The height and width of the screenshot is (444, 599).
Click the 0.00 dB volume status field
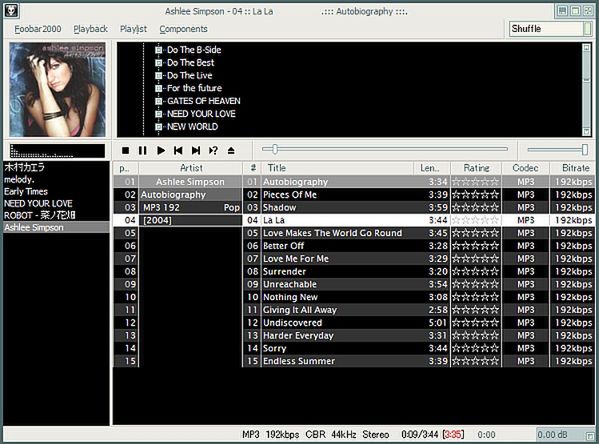pos(559,435)
